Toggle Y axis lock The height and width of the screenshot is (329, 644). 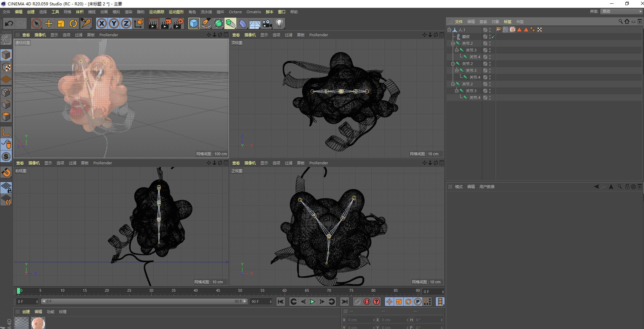coord(114,23)
